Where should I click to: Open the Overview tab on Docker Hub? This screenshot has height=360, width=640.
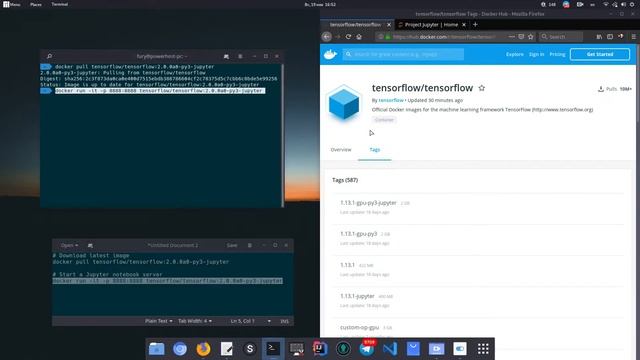click(341, 150)
